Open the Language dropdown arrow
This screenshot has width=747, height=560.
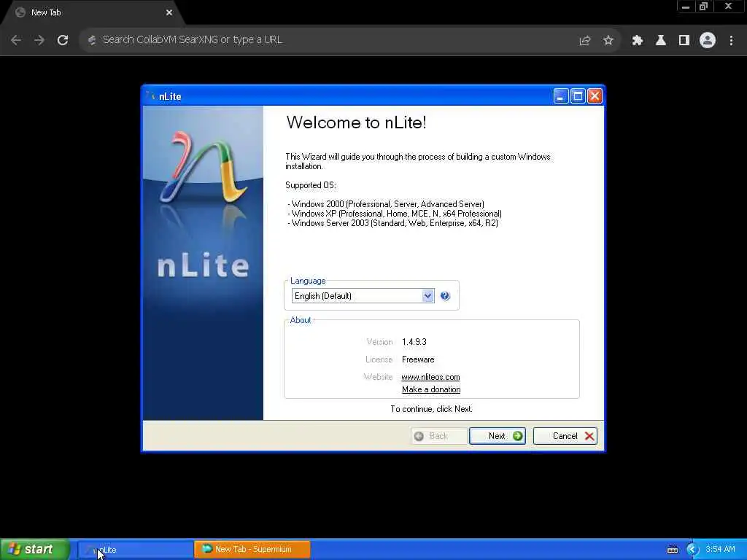click(427, 296)
